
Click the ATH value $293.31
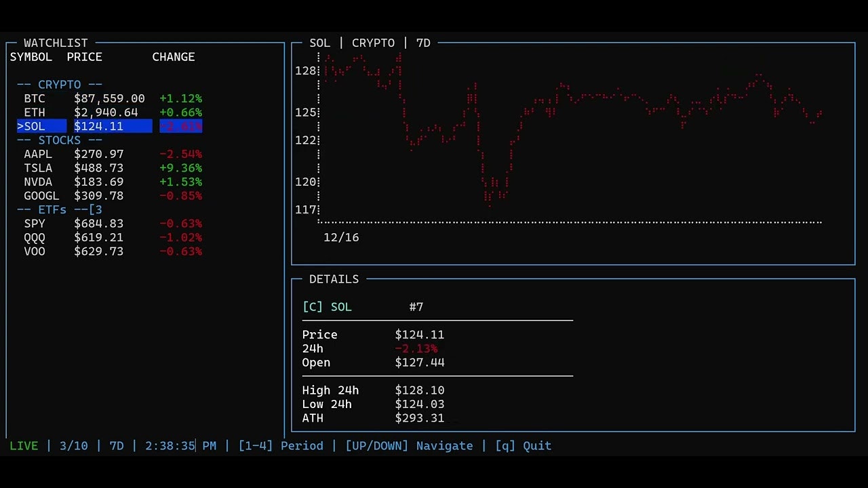pos(420,418)
